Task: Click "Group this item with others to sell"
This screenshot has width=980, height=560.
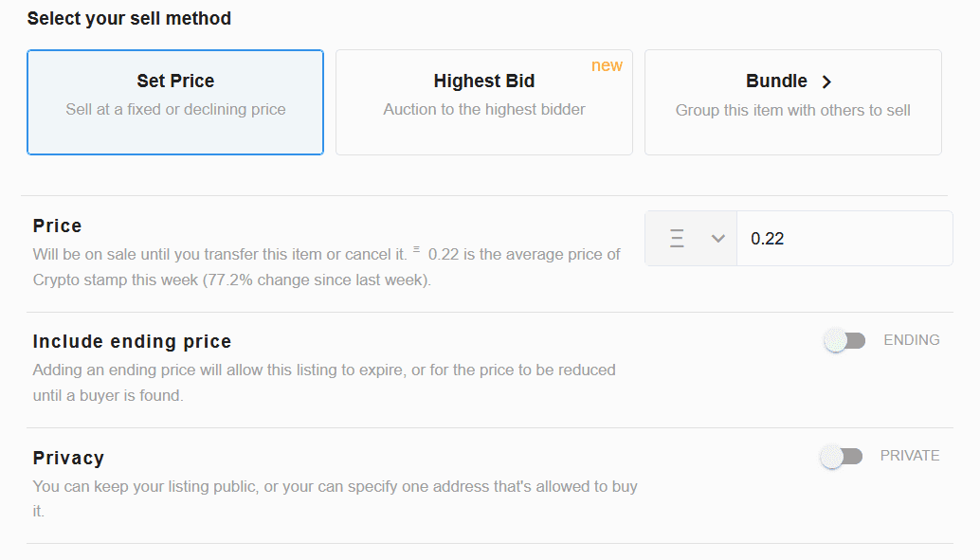Action: coord(792,111)
